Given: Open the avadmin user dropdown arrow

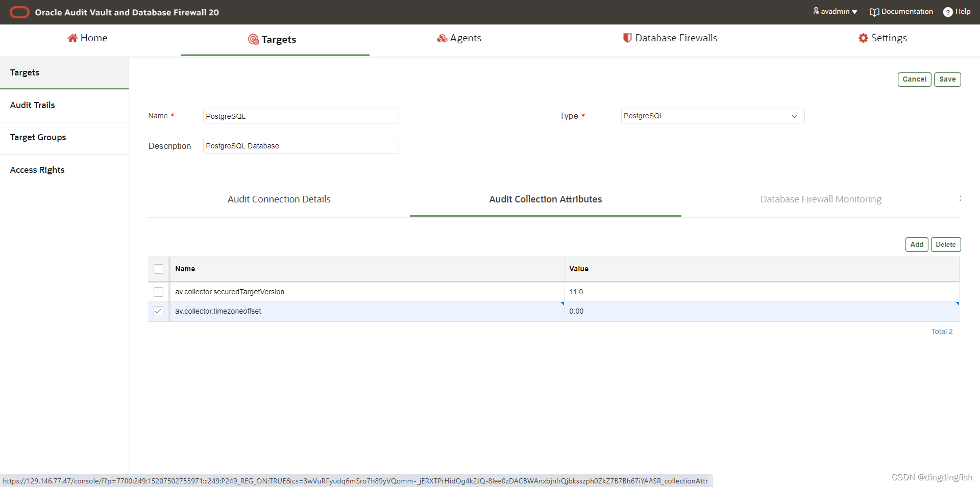Looking at the screenshot, I should (854, 12).
